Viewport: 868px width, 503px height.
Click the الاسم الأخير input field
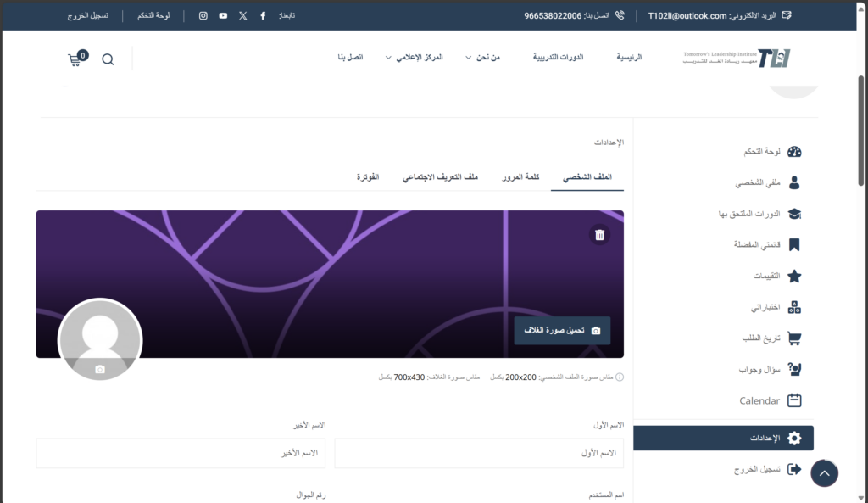181,453
